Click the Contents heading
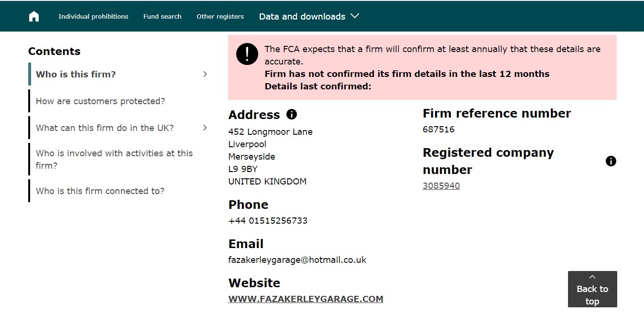 [x=54, y=51]
